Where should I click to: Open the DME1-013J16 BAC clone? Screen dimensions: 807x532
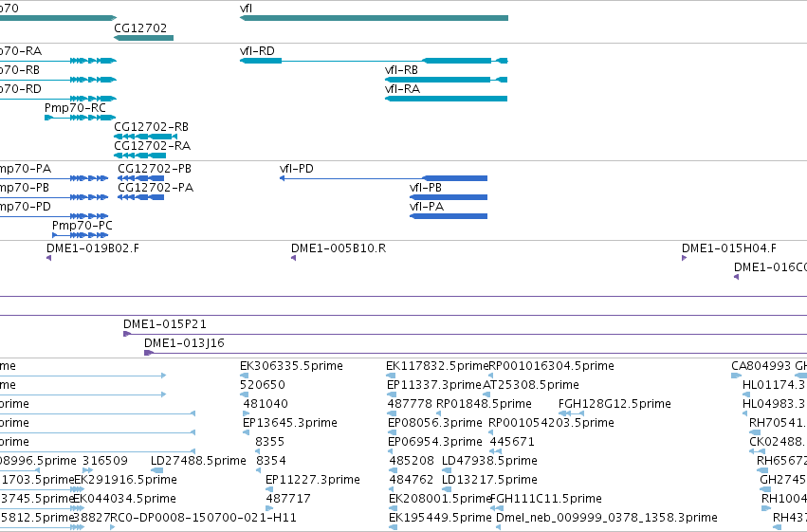point(184,343)
